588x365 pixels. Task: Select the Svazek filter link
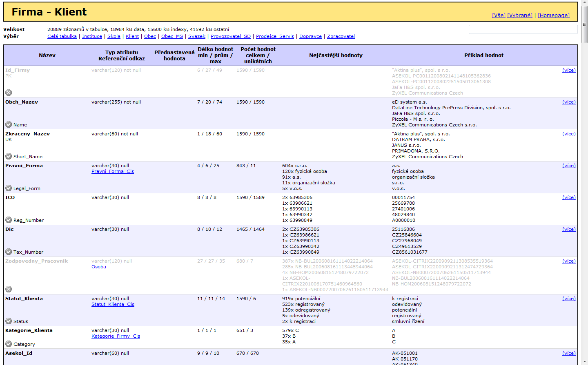pyautogui.click(x=197, y=36)
